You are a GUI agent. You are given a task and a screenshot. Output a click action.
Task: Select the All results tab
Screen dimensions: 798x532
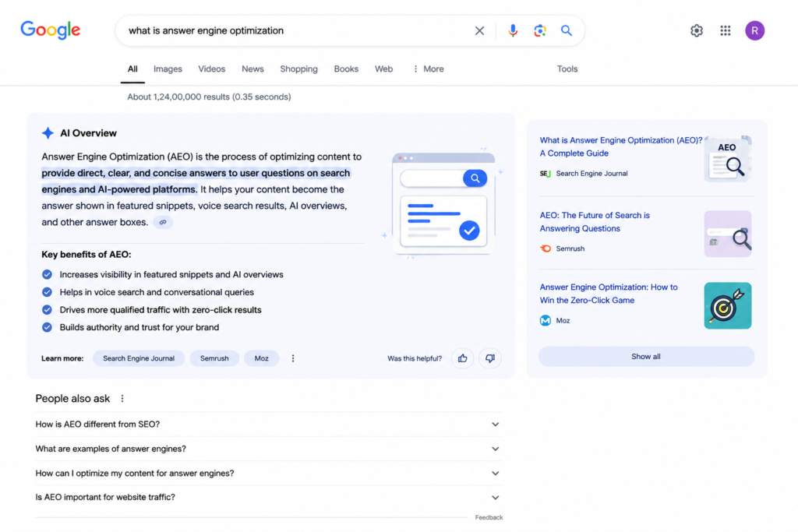tap(132, 69)
